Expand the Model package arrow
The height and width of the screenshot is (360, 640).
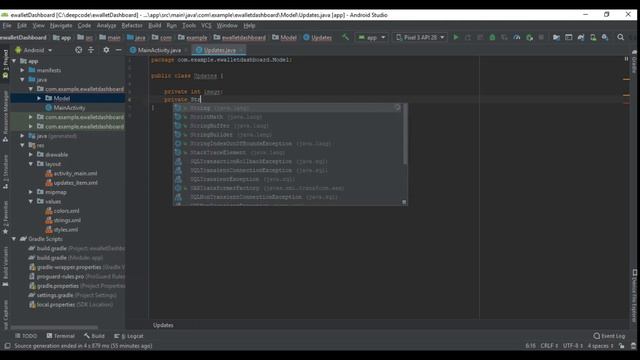point(39,98)
